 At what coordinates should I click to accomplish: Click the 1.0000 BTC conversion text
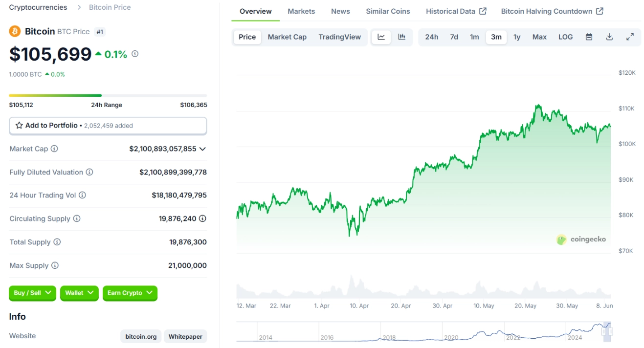point(25,74)
